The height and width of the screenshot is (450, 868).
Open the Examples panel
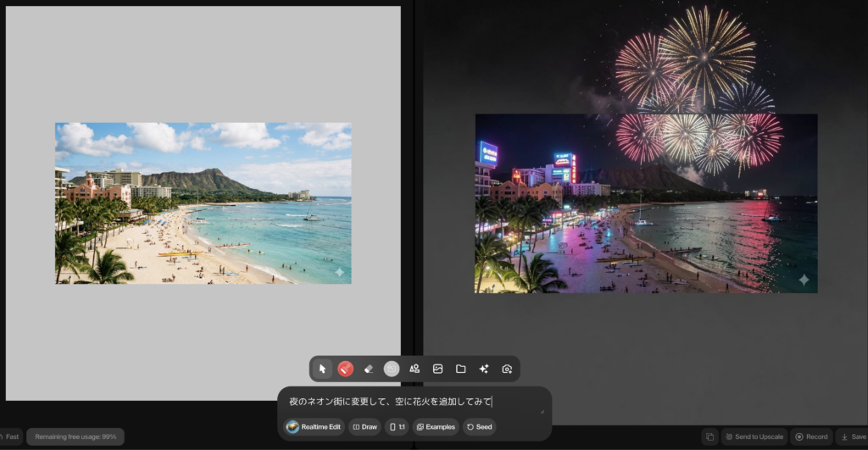click(435, 426)
